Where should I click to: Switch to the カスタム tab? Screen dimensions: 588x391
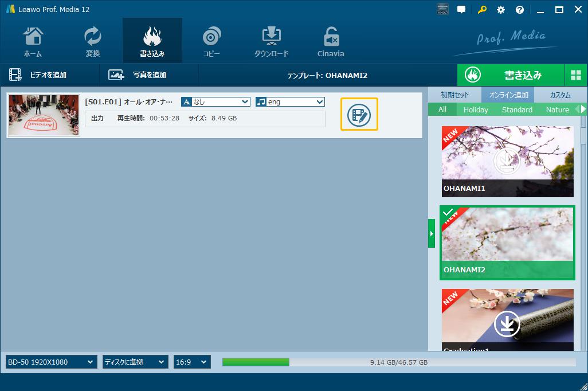560,95
